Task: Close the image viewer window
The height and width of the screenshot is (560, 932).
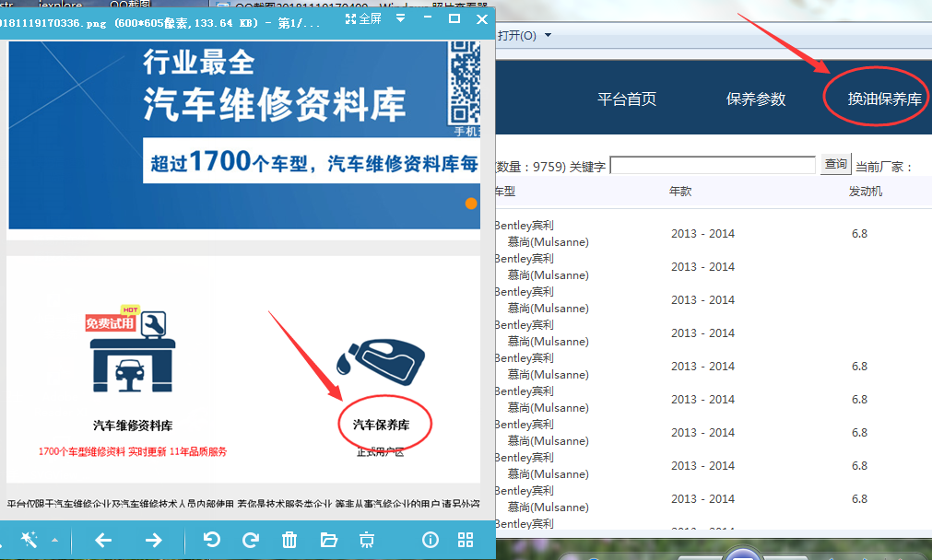Action: tap(482, 19)
